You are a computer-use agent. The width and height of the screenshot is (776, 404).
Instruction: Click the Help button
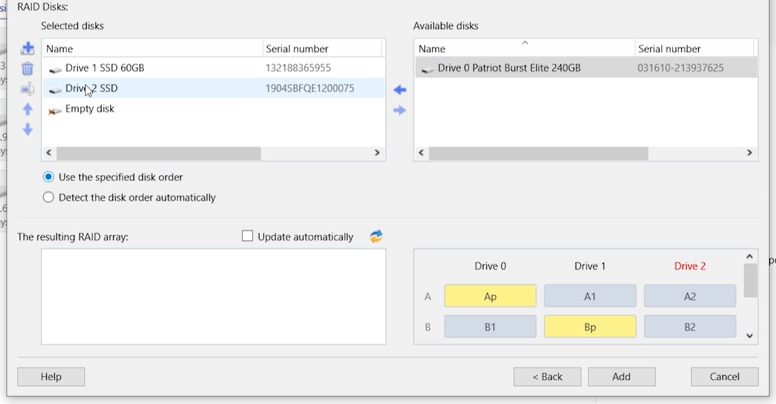pos(51,376)
